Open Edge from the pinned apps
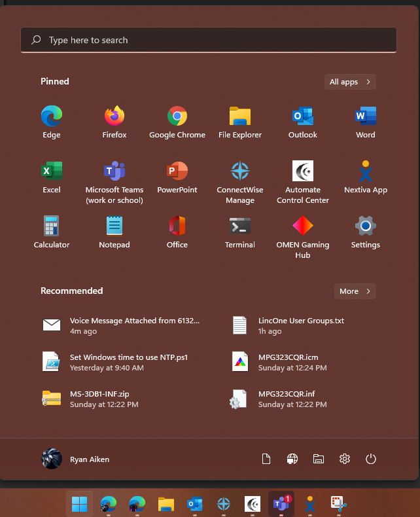This screenshot has height=517, width=420. 52,122
